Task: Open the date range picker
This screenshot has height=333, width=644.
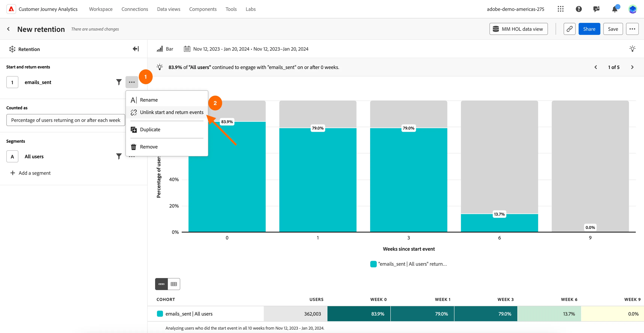Action: tap(246, 49)
